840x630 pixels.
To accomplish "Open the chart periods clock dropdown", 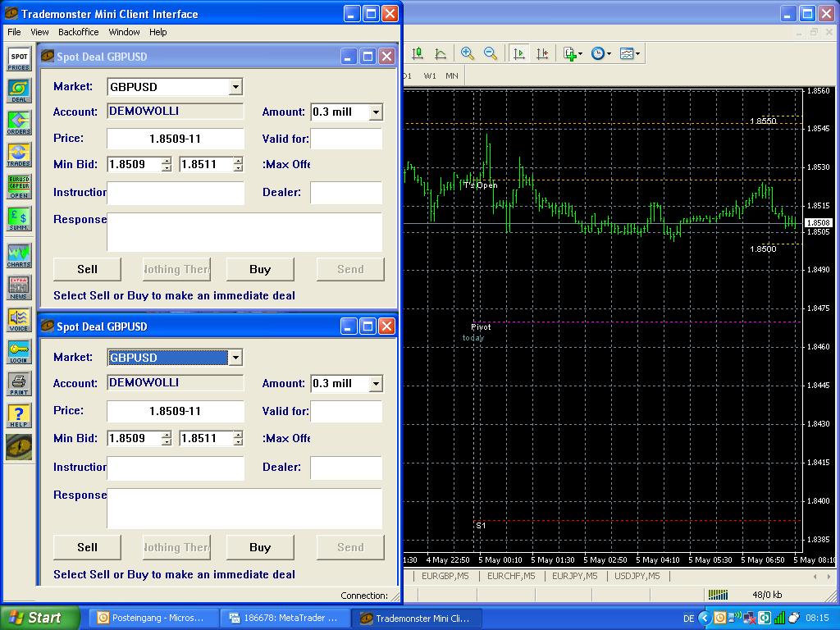I will point(600,53).
